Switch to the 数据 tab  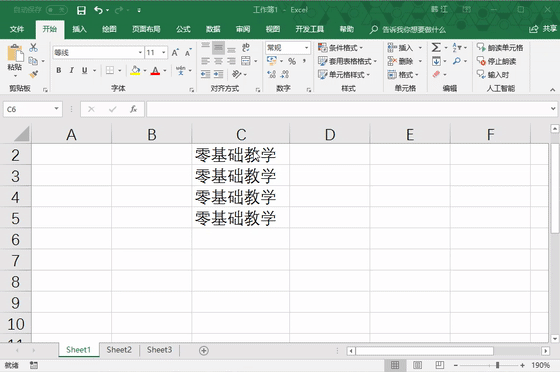(x=213, y=29)
